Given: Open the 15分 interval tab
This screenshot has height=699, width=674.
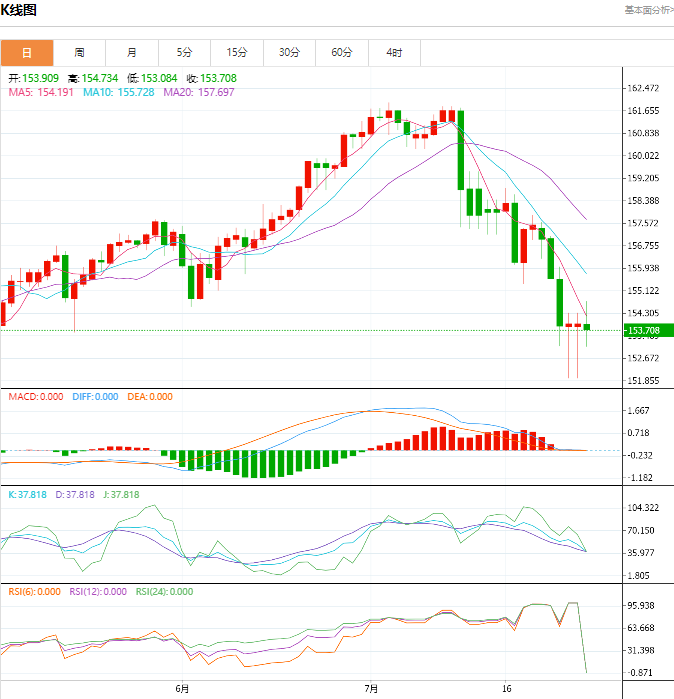Looking at the screenshot, I should [x=236, y=53].
